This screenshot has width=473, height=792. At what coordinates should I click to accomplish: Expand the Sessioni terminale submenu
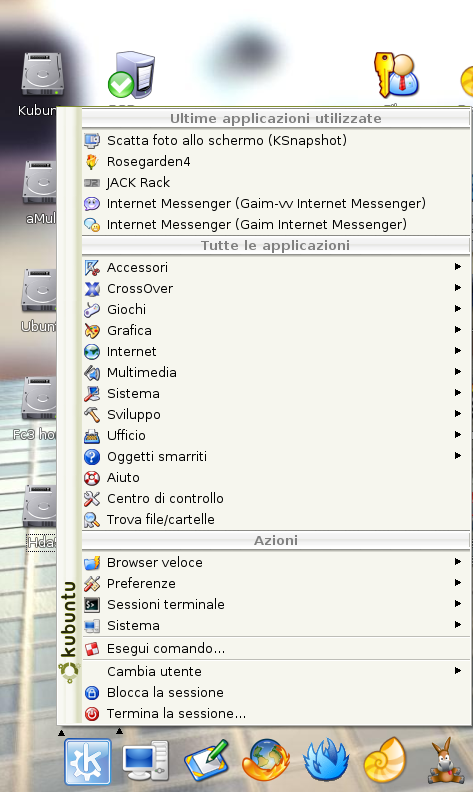(276, 604)
